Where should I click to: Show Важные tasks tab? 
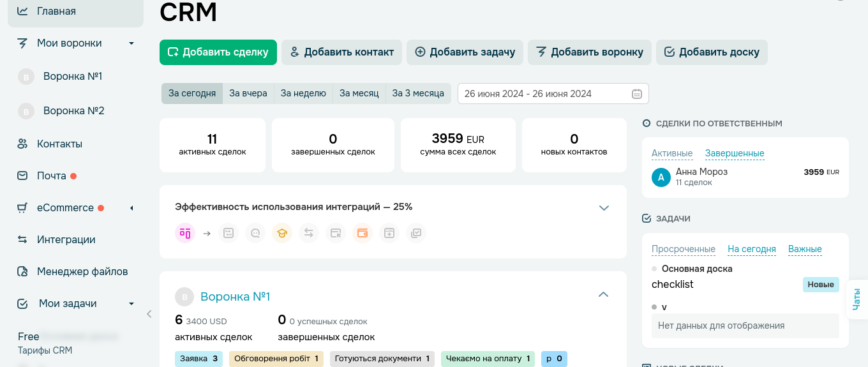click(805, 249)
